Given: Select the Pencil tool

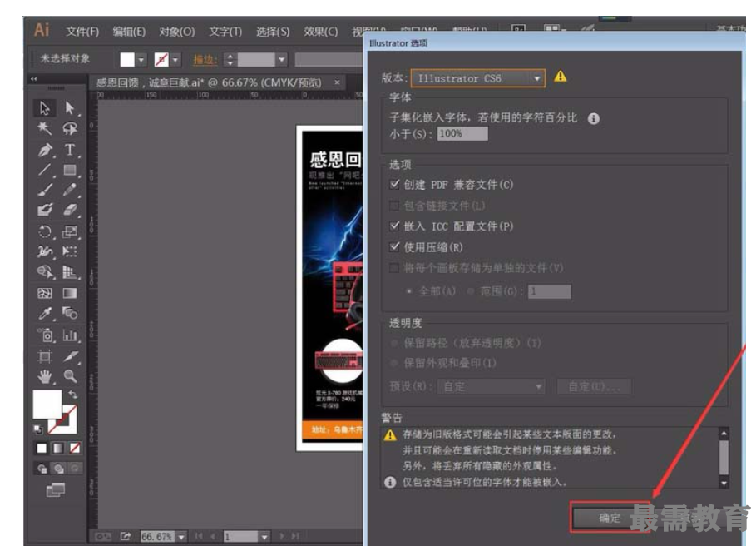Looking at the screenshot, I should pyautogui.click(x=70, y=190).
